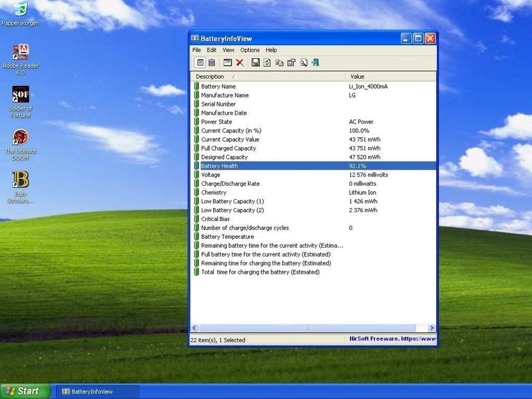The image size is (532, 399).
Task: Select the "Battery Name" row
Action: 313,86
